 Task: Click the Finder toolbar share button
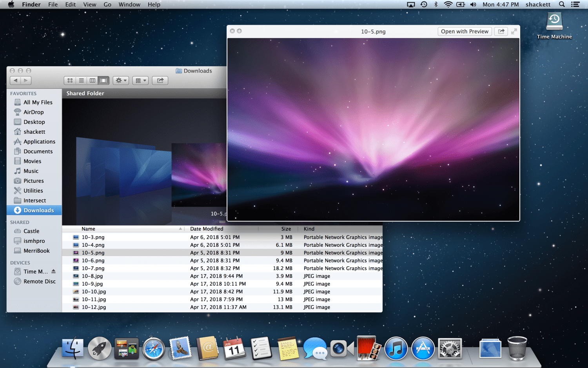pos(160,80)
